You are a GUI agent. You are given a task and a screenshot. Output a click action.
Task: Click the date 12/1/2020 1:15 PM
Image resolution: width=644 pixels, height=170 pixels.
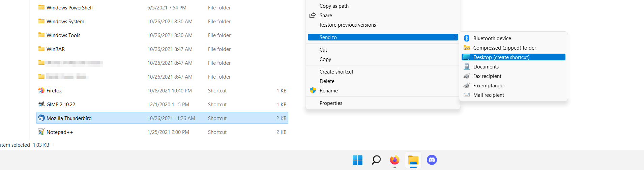(x=168, y=104)
